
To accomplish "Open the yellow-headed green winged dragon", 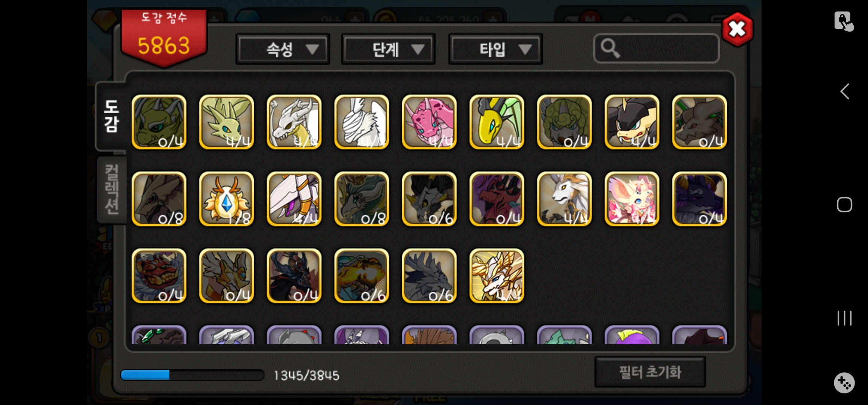I will [497, 122].
